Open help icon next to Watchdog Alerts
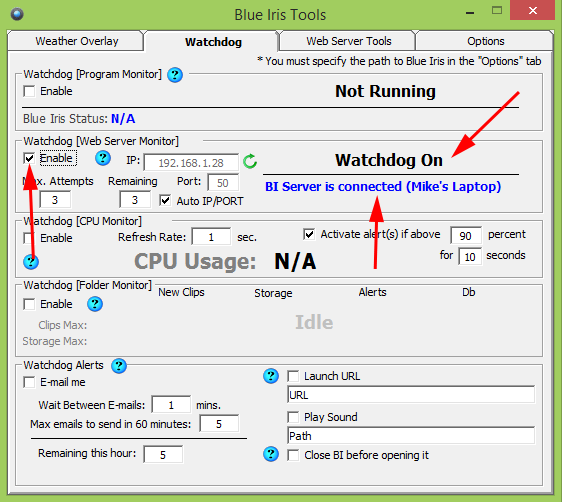This screenshot has height=502, width=562. 119,366
